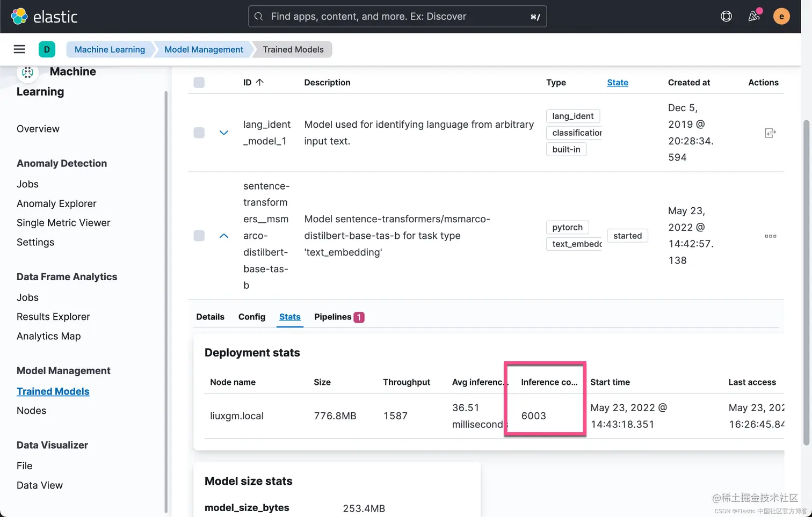
Task: Open Trained Models in sidebar
Action: click(53, 391)
